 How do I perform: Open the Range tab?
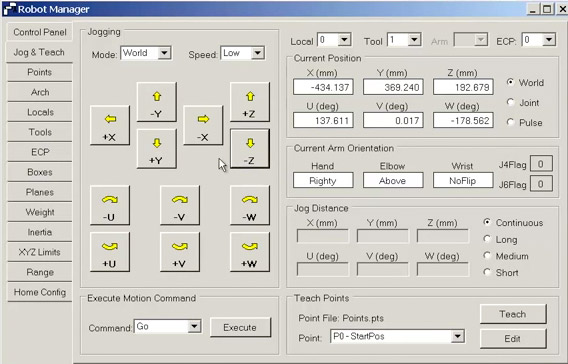point(39,272)
